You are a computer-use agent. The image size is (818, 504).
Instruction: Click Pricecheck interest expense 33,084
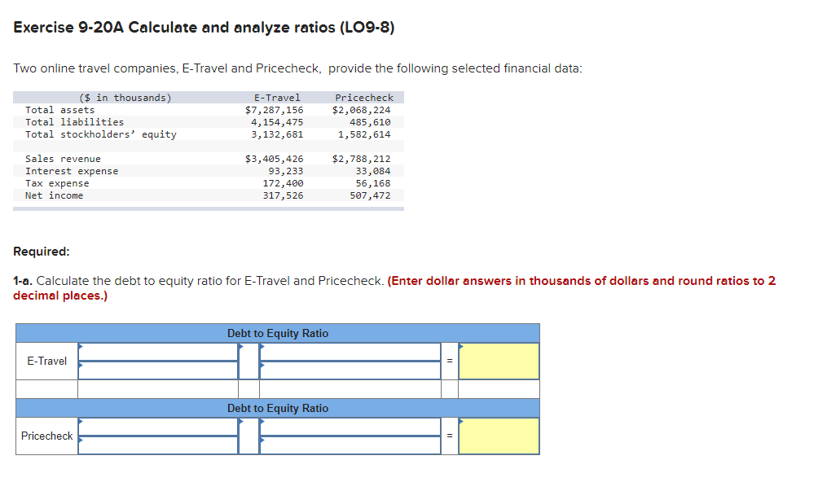(373, 171)
